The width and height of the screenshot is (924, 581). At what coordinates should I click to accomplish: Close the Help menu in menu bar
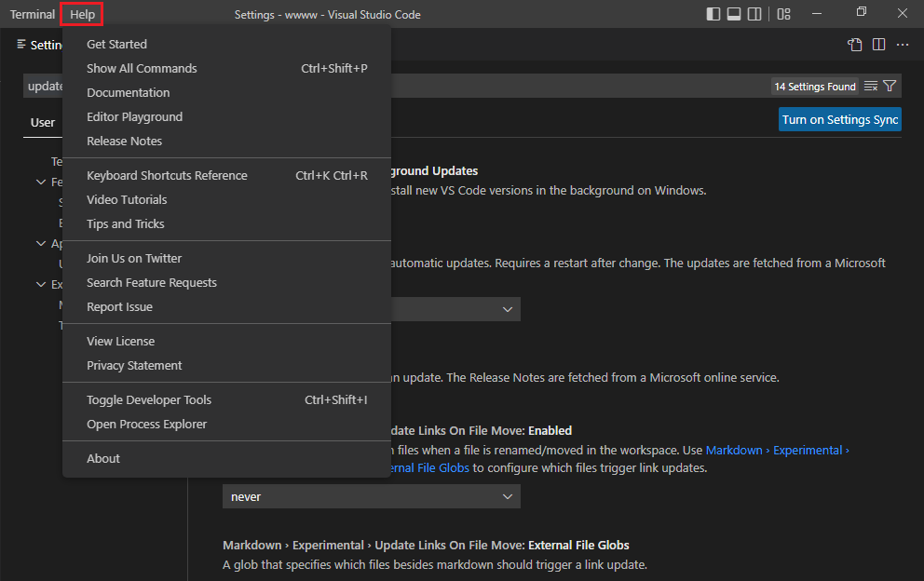(x=82, y=14)
